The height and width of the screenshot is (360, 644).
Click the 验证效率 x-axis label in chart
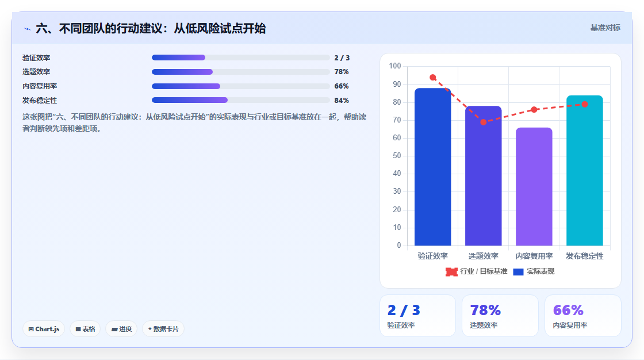pyautogui.click(x=432, y=256)
